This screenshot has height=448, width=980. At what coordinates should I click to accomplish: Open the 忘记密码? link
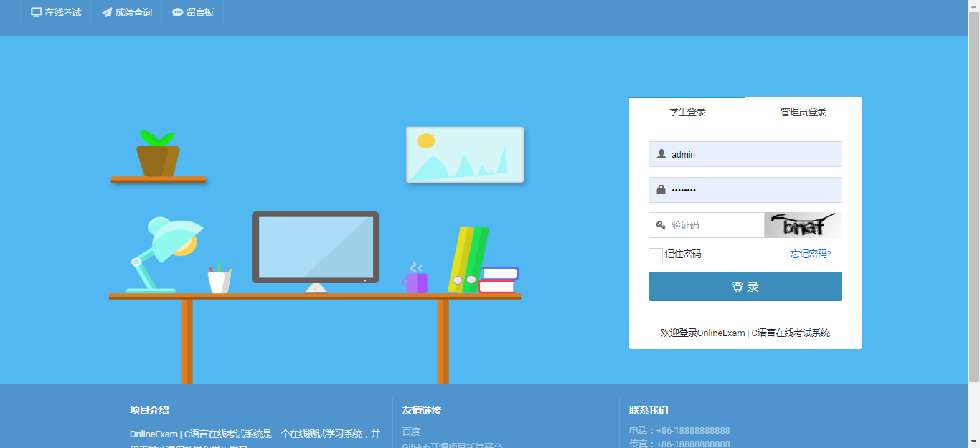click(811, 254)
